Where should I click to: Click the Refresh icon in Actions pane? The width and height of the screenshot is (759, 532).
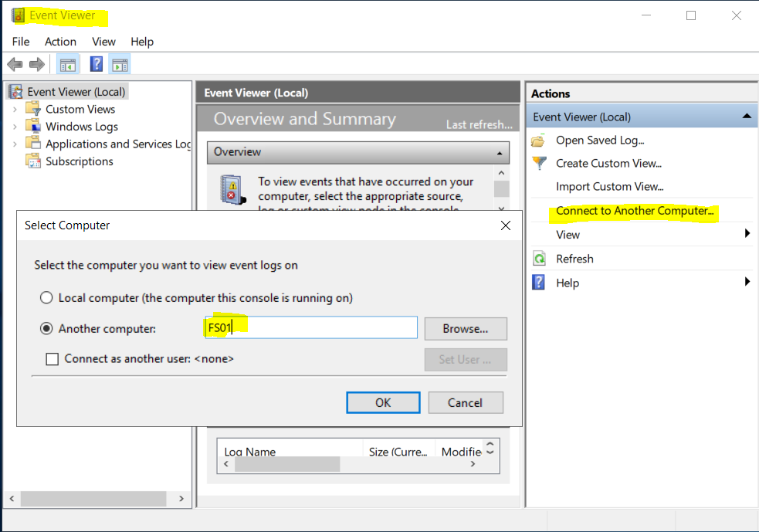point(539,259)
